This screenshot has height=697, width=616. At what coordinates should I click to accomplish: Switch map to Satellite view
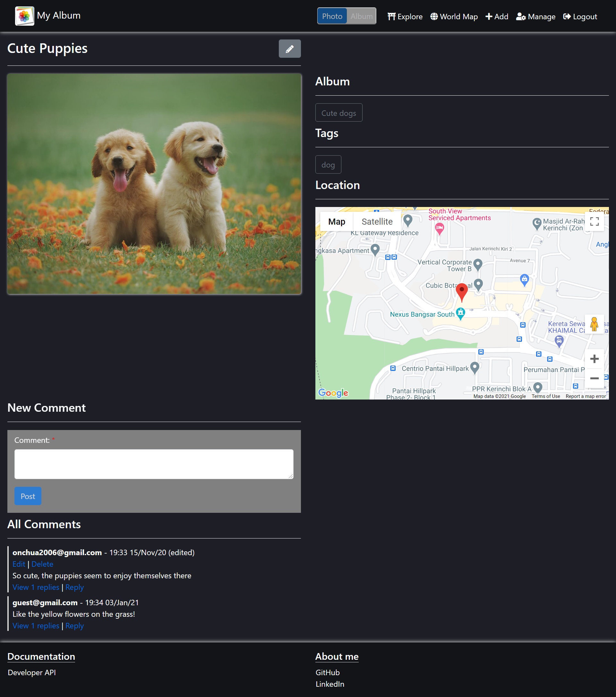click(x=377, y=222)
